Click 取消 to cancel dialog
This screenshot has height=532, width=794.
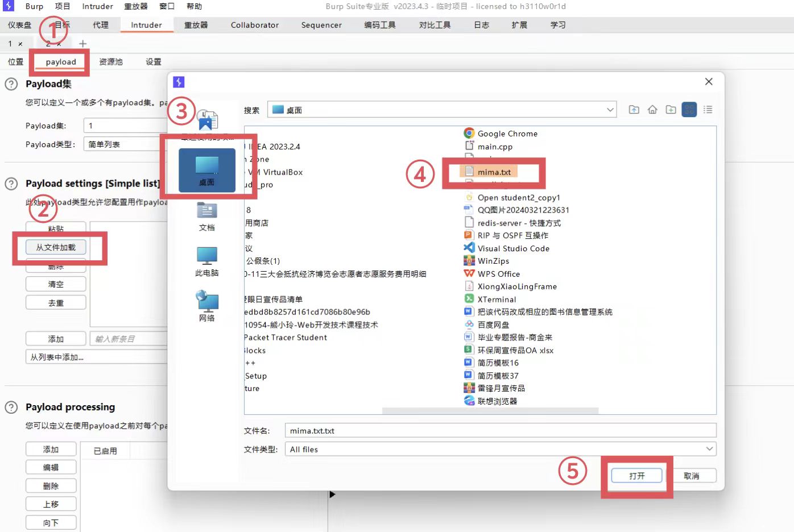[692, 476]
